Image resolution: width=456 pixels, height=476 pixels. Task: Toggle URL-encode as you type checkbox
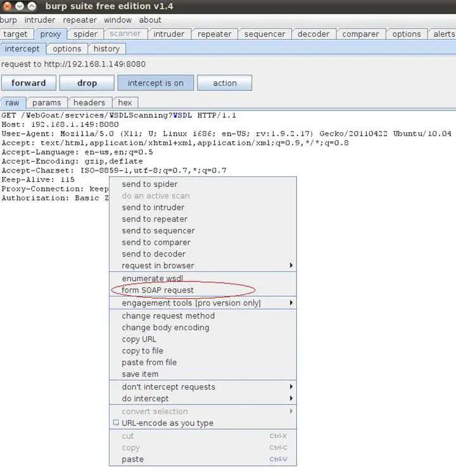pos(116,423)
